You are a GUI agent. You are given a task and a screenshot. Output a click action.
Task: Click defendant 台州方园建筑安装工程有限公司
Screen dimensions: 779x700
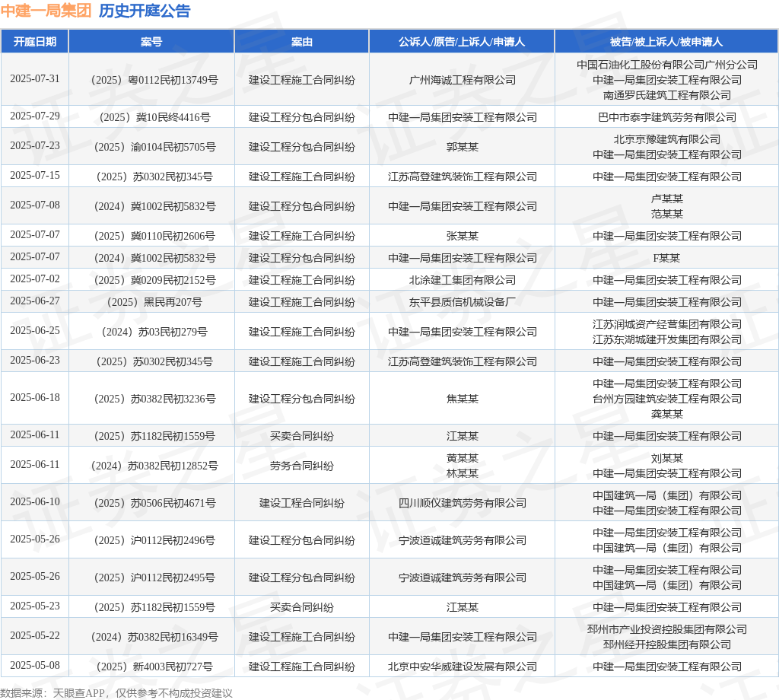666,399
